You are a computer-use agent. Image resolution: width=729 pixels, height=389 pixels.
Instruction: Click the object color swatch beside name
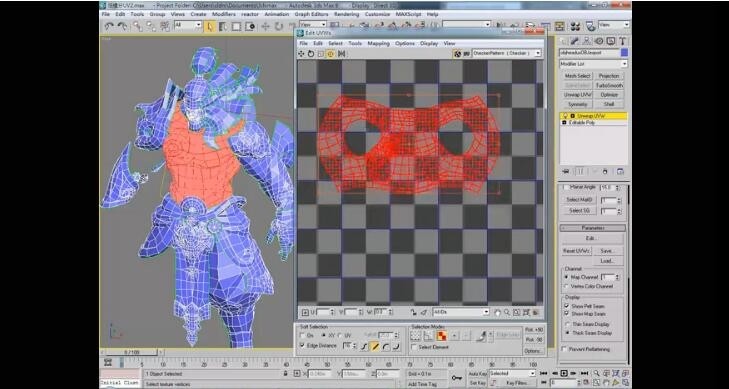(624, 53)
